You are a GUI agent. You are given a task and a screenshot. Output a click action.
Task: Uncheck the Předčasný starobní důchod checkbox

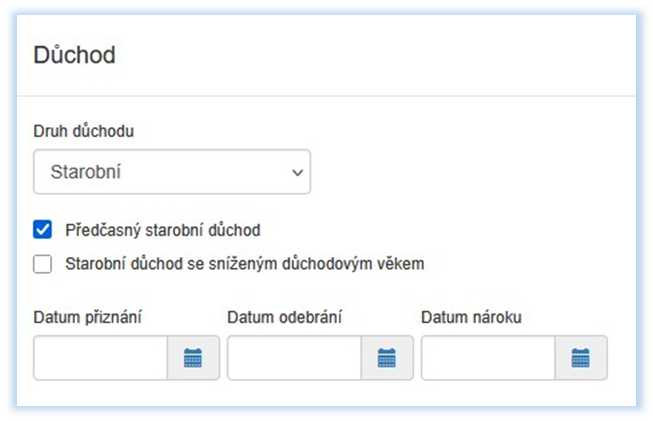[x=42, y=230]
